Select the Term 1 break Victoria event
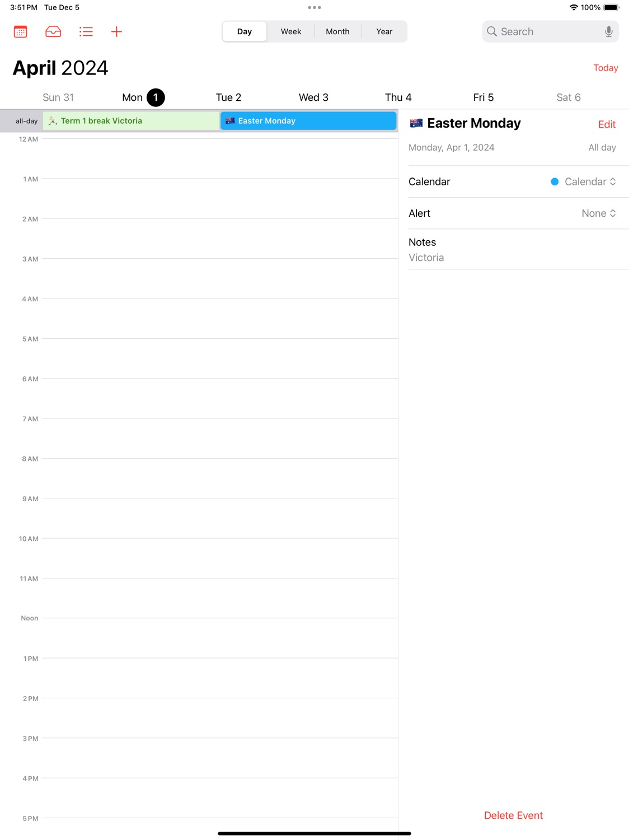 [131, 121]
